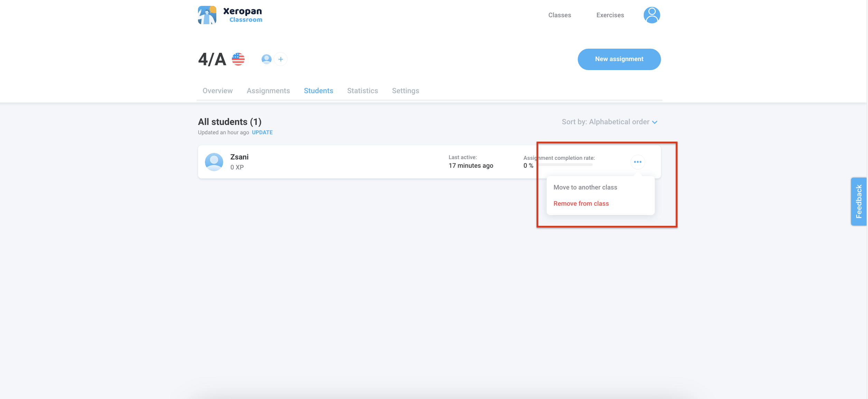This screenshot has height=399, width=868.
Task: Open Sort by Alphabetical order dropdown
Action: click(605, 122)
